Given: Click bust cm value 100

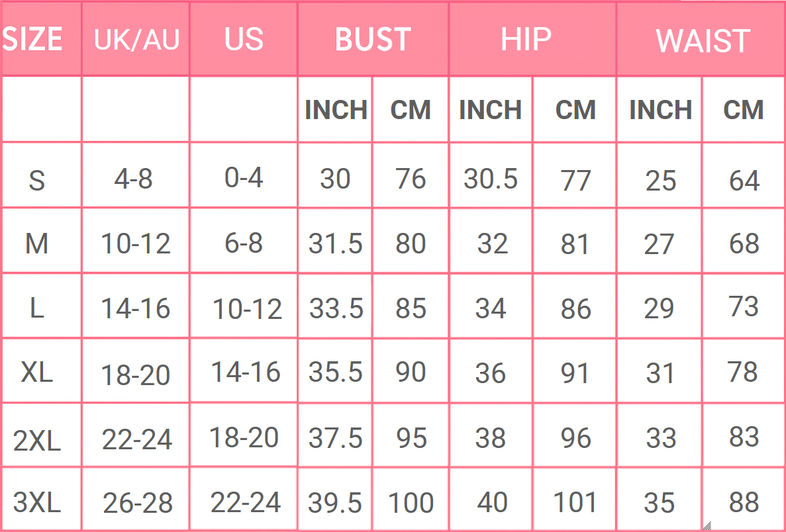Looking at the screenshot, I should pos(411,503).
